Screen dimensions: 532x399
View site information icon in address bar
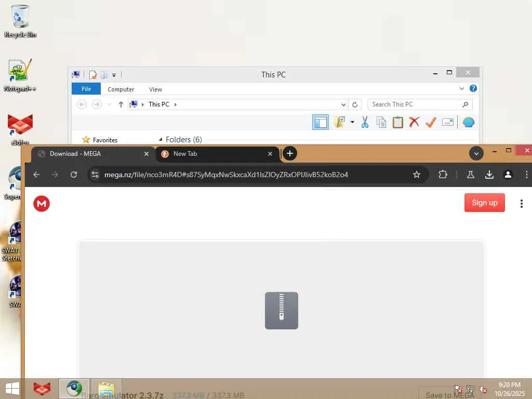(x=95, y=175)
